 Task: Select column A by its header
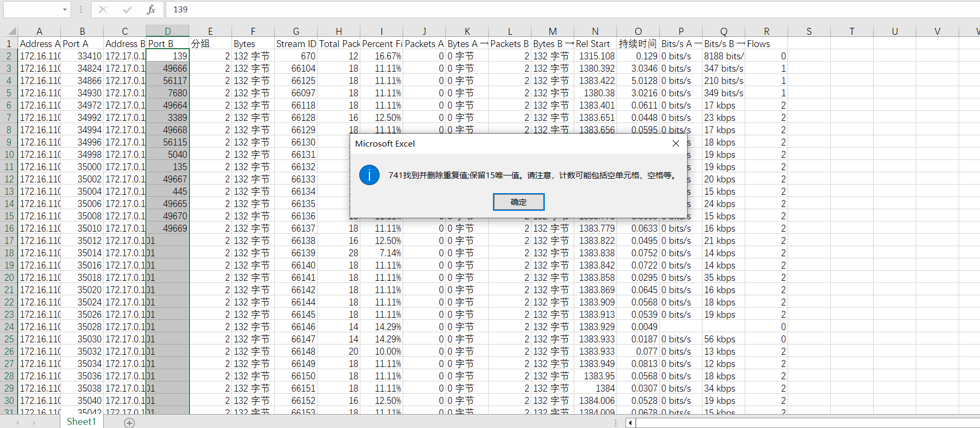[x=39, y=32]
